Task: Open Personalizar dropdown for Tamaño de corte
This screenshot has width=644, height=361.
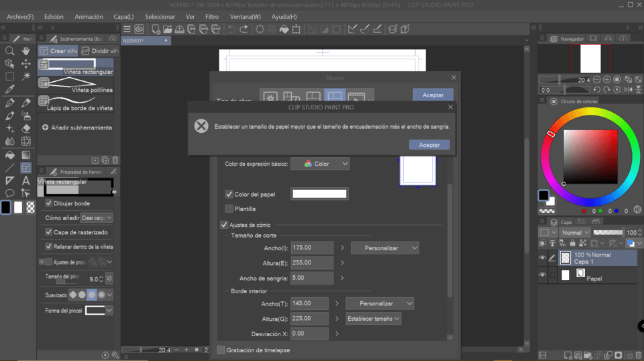Action: pos(385,248)
